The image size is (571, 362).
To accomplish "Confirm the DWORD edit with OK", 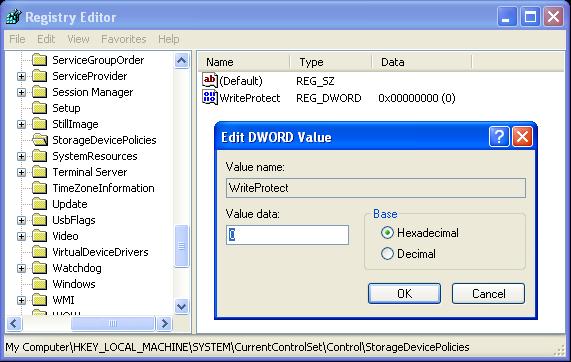I will (404, 294).
